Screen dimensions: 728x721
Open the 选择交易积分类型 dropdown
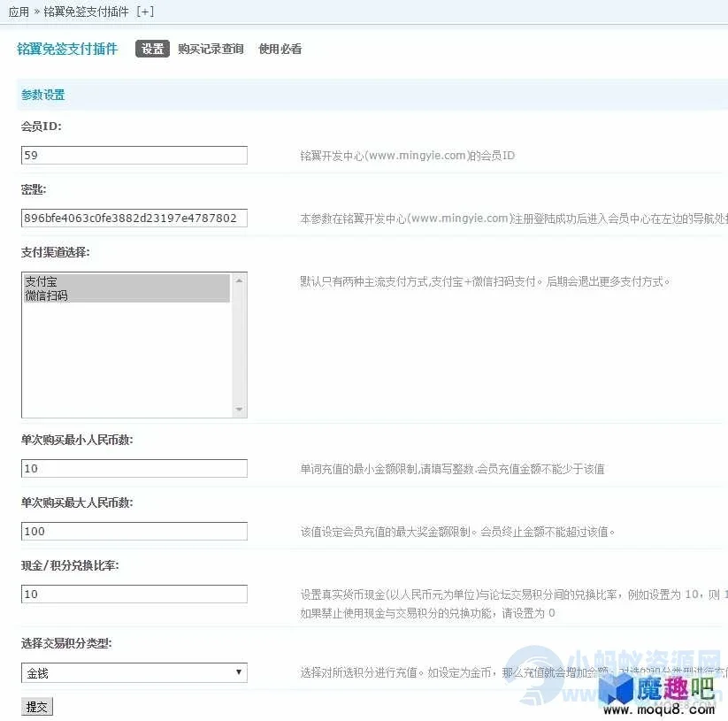click(133, 671)
